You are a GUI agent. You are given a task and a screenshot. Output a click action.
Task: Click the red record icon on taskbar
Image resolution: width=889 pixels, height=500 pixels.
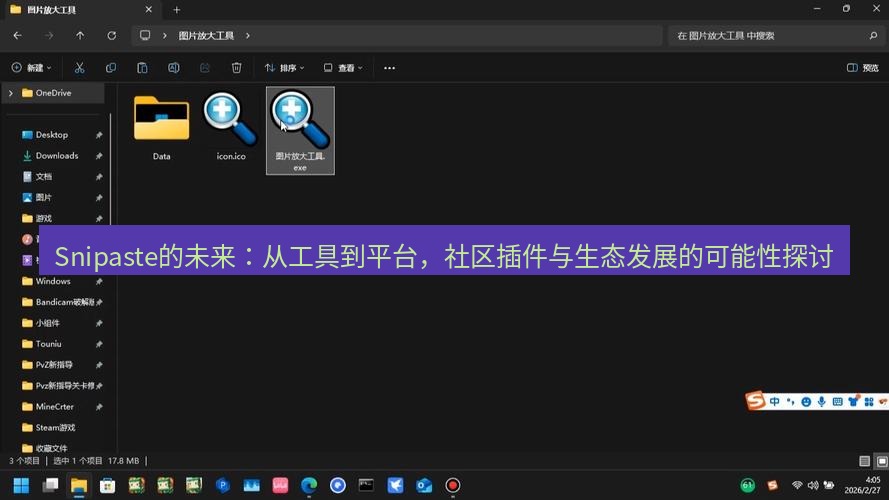[x=452, y=485]
